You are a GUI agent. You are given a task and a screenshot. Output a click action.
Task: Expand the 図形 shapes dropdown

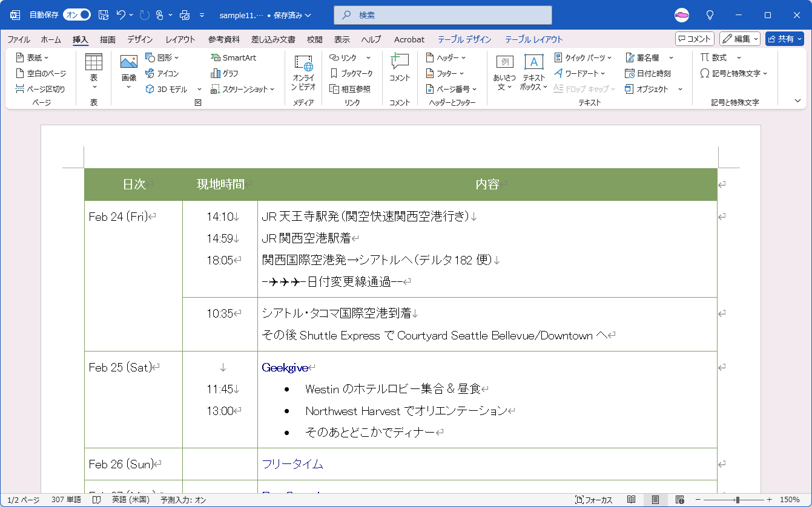tap(163, 57)
